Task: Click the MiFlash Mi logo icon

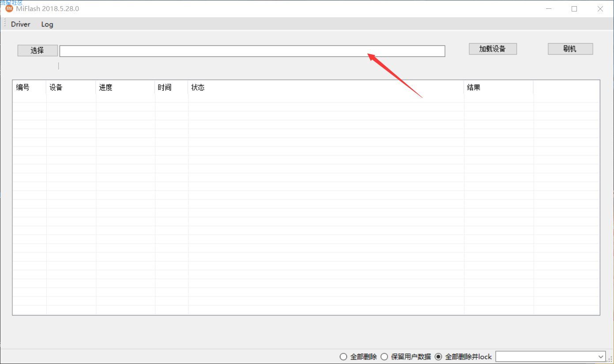Action: [9, 8]
